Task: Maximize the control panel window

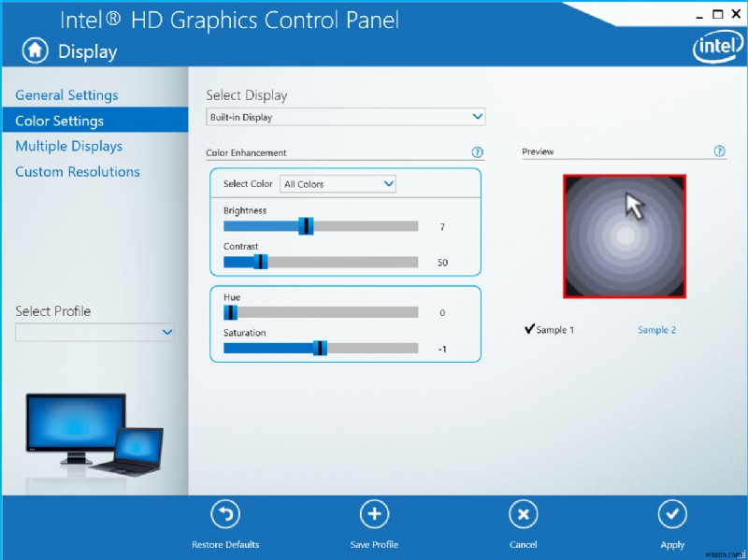Action: click(717, 14)
